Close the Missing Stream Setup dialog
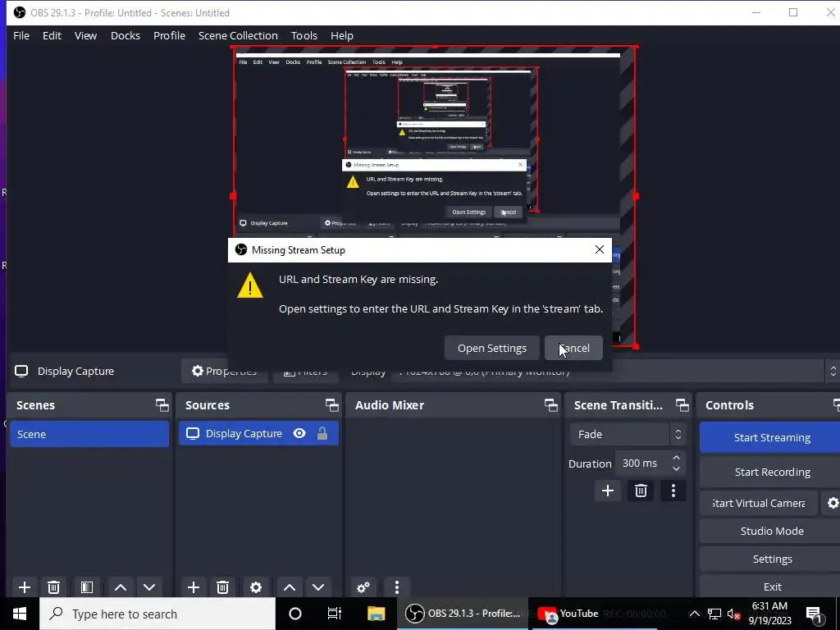Screen dimensions: 840x630 (600, 249)
